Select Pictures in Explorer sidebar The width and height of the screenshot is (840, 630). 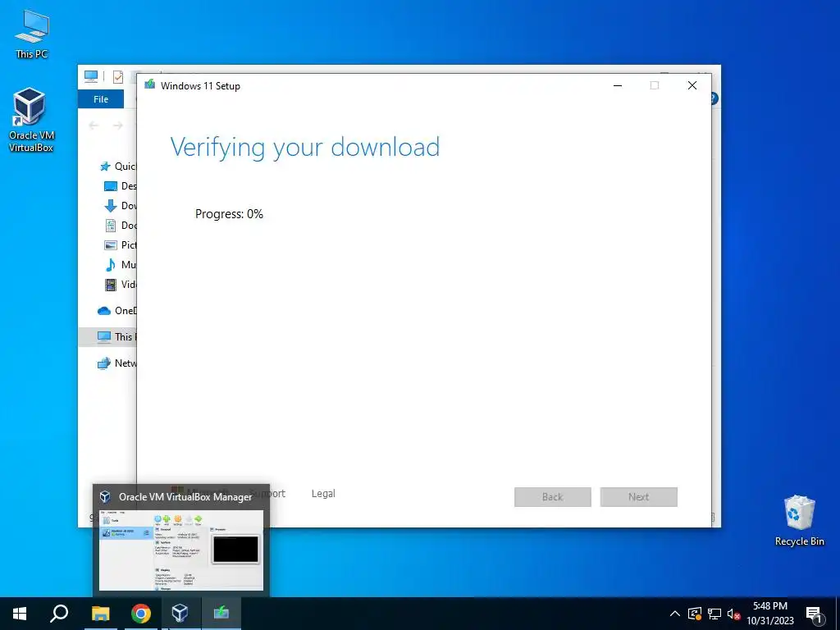[120, 244]
